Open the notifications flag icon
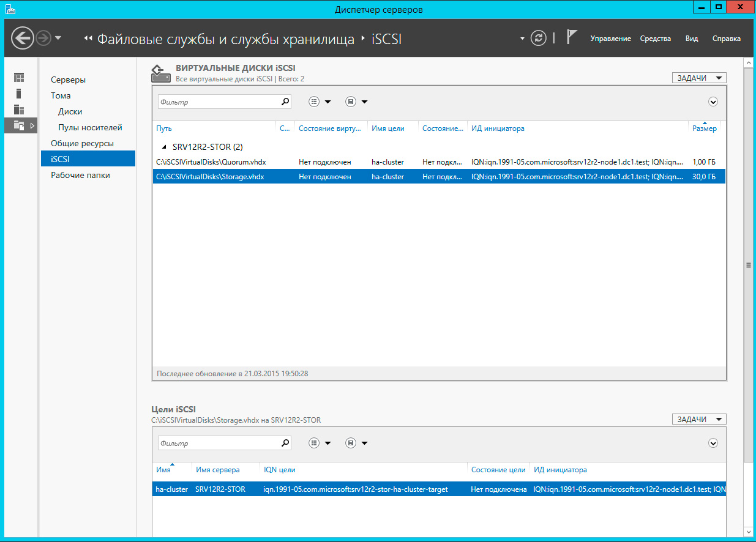Viewport: 756px width, 542px height. tap(571, 38)
